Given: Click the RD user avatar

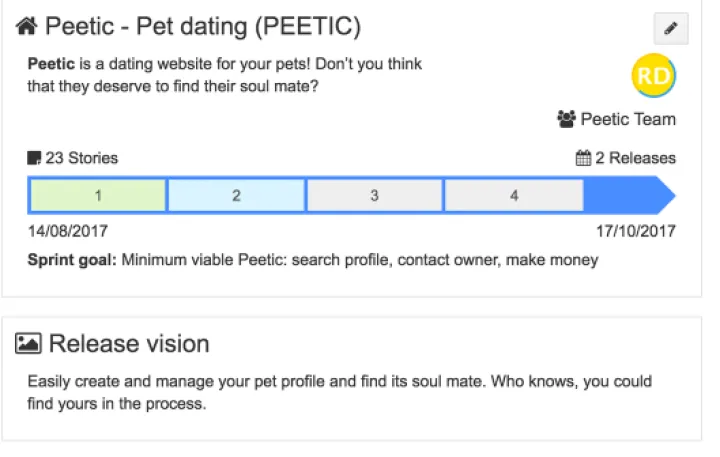Looking at the screenshot, I should coord(654,77).
